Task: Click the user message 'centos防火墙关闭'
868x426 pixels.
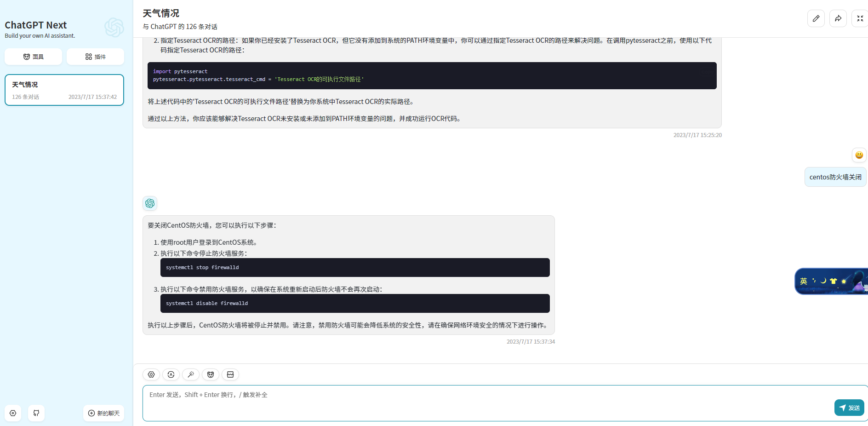Action: point(835,177)
